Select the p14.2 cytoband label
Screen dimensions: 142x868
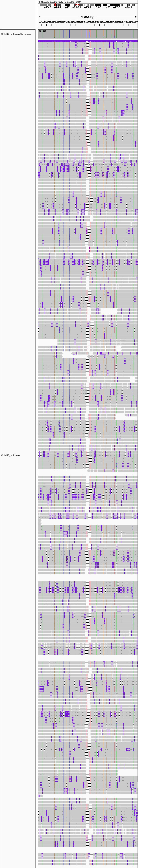click(x=57, y=8)
